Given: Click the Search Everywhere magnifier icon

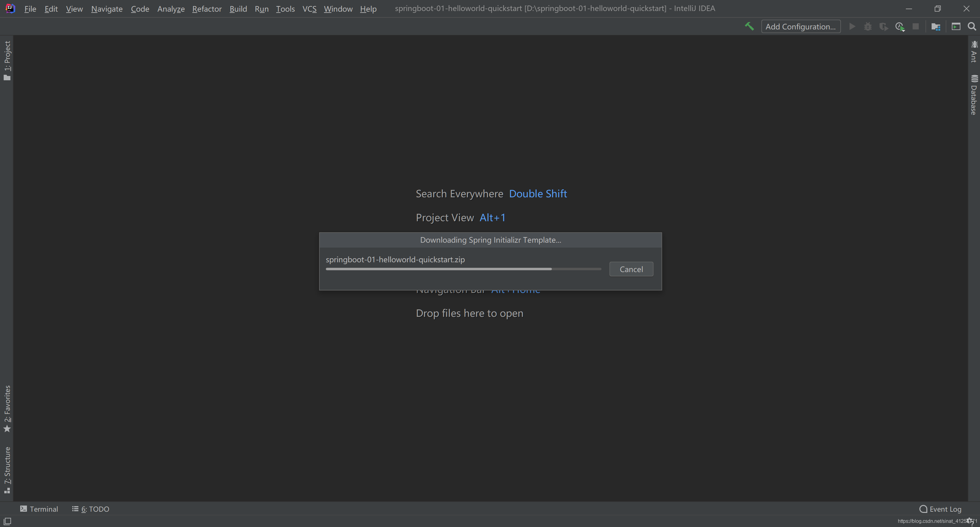Looking at the screenshot, I should 972,27.
